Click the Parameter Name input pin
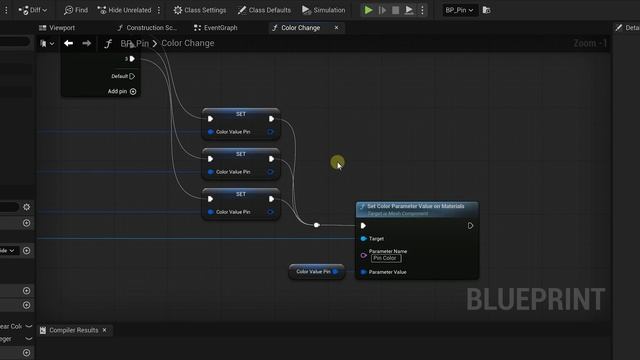 pyautogui.click(x=363, y=256)
